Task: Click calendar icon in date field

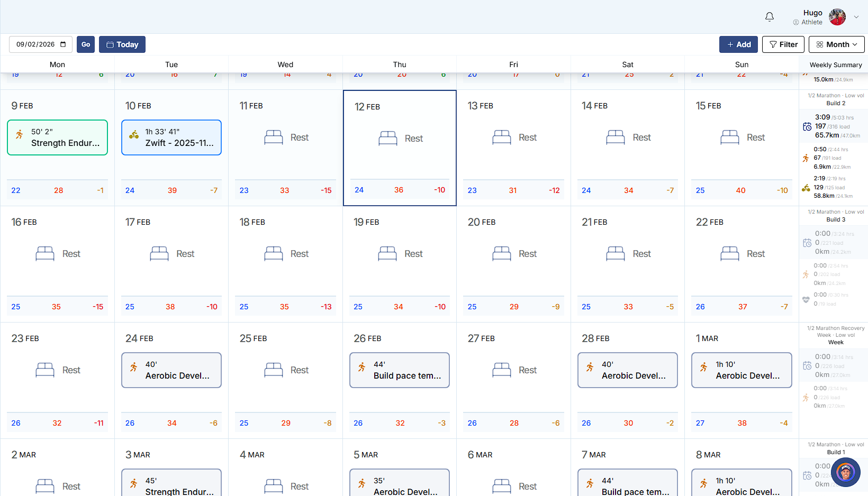Action: tap(63, 44)
